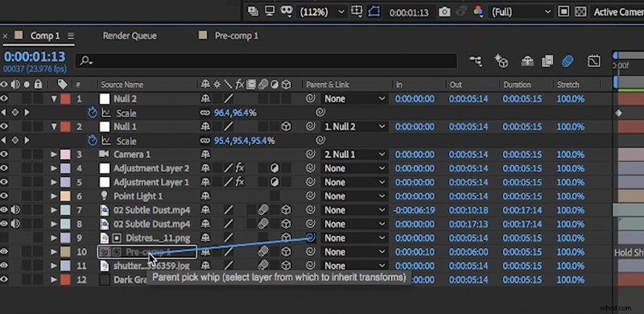This screenshot has height=314, width=644.
Task: Add or remove keyframe on Null 2 Scale
Action: 15,112
